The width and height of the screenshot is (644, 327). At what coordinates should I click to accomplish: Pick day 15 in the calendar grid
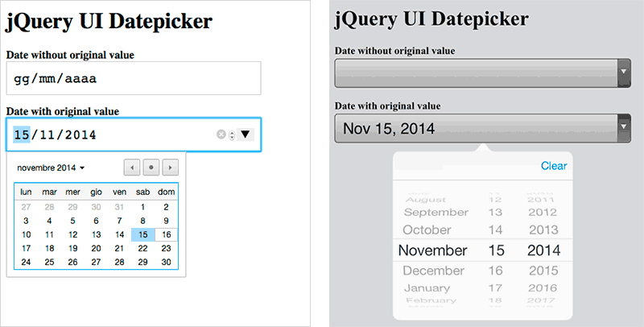142,234
